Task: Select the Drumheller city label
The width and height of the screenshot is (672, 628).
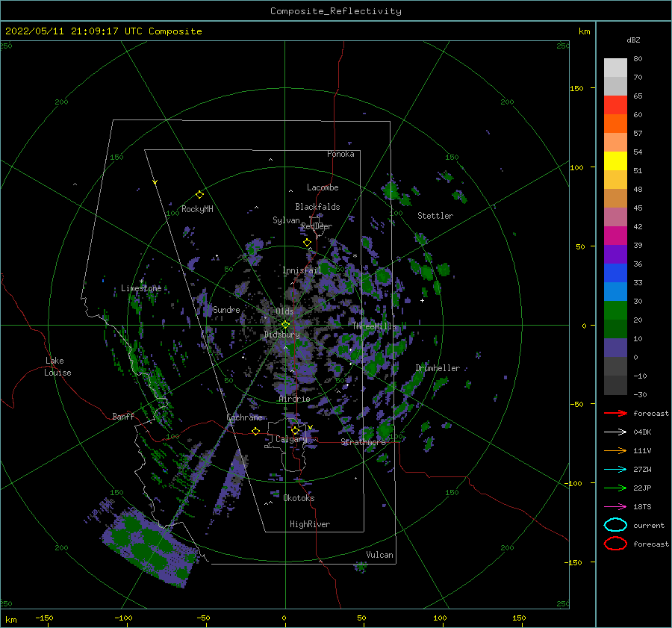Action: click(x=438, y=368)
